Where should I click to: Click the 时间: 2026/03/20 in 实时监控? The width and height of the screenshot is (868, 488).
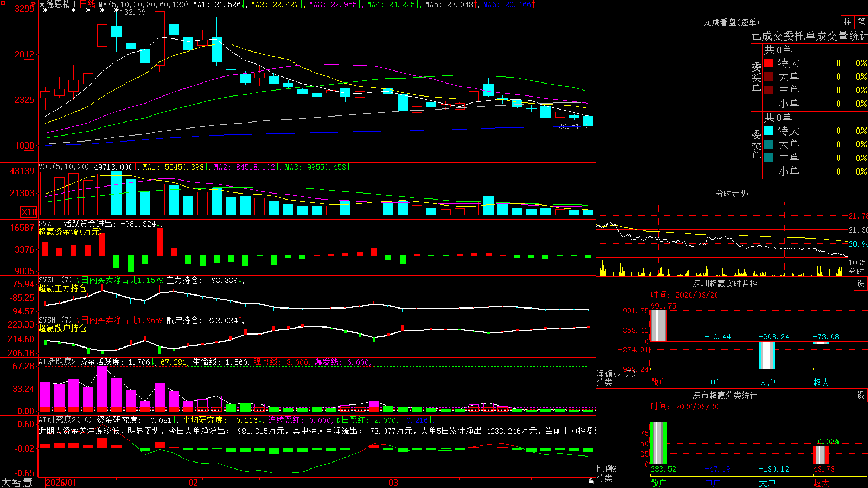tap(684, 295)
